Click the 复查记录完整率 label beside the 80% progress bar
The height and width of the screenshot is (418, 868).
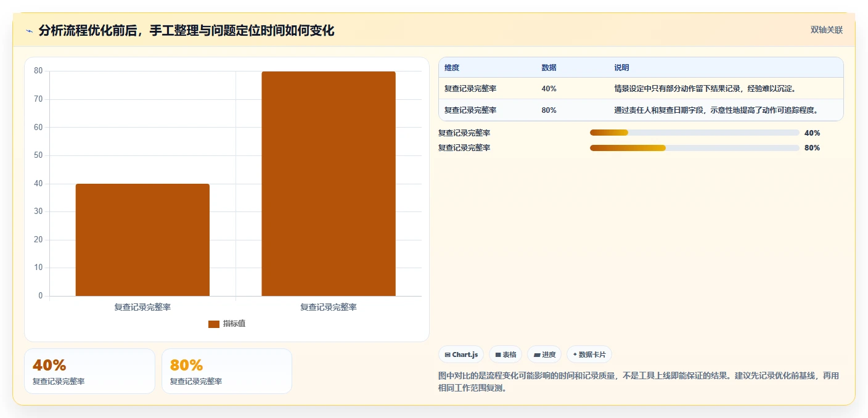click(464, 148)
